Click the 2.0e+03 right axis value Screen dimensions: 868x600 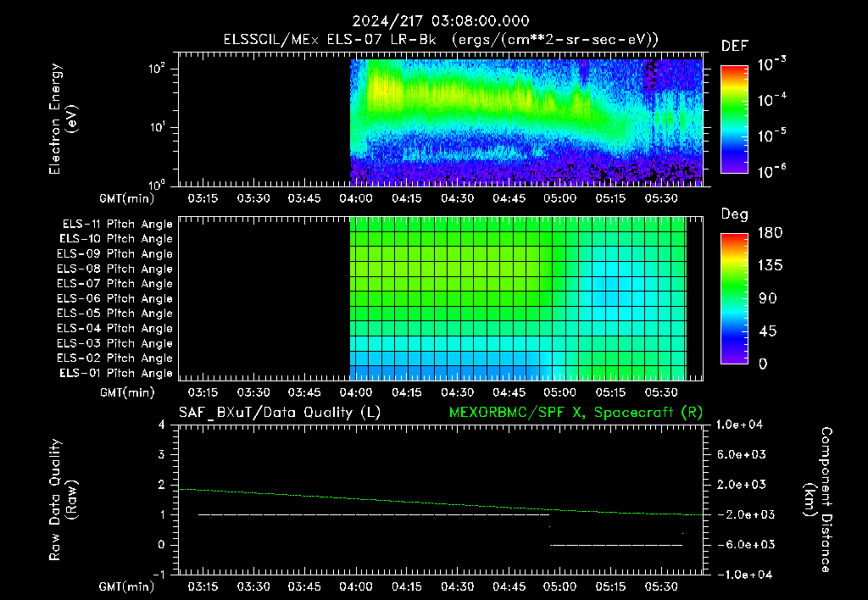(x=741, y=484)
